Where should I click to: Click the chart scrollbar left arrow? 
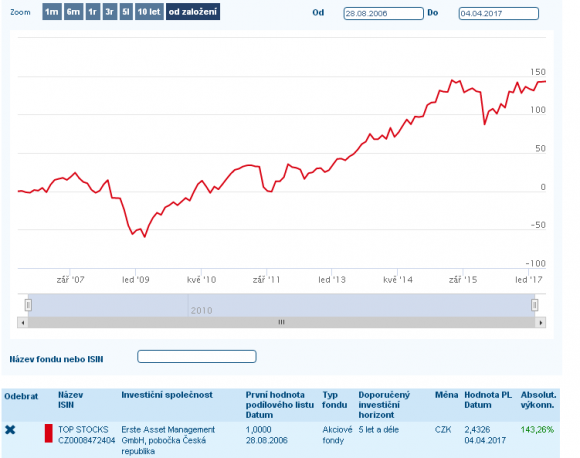click(x=23, y=323)
